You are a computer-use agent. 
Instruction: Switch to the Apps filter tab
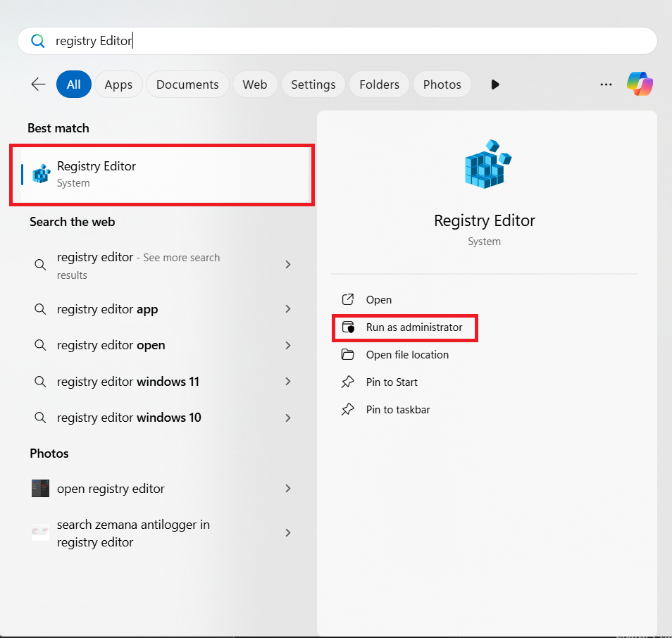(x=118, y=84)
